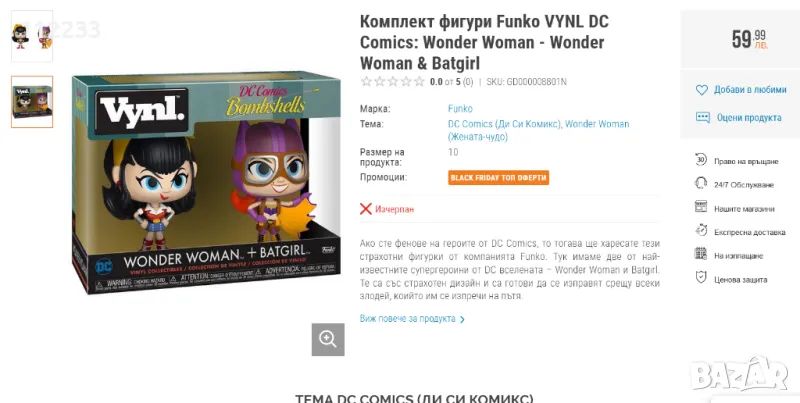The height and width of the screenshot is (403, 800).
Task: Click the Black Friday top offers badge
Action: coord(498,178)
